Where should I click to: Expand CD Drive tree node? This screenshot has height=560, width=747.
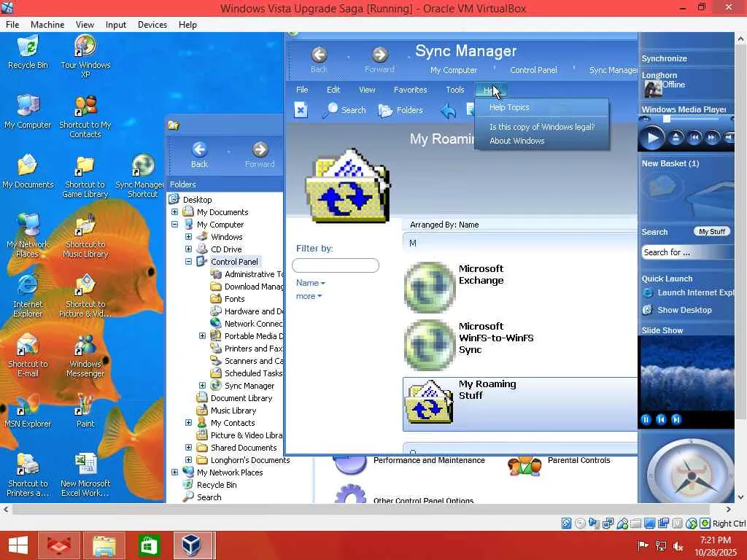[189, 249]
